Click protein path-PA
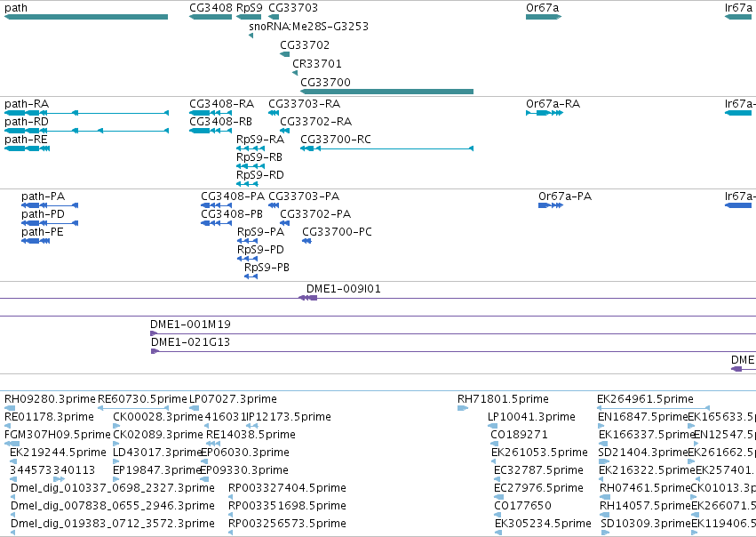Viewport: 756px width, 537px height. point(50,205)
